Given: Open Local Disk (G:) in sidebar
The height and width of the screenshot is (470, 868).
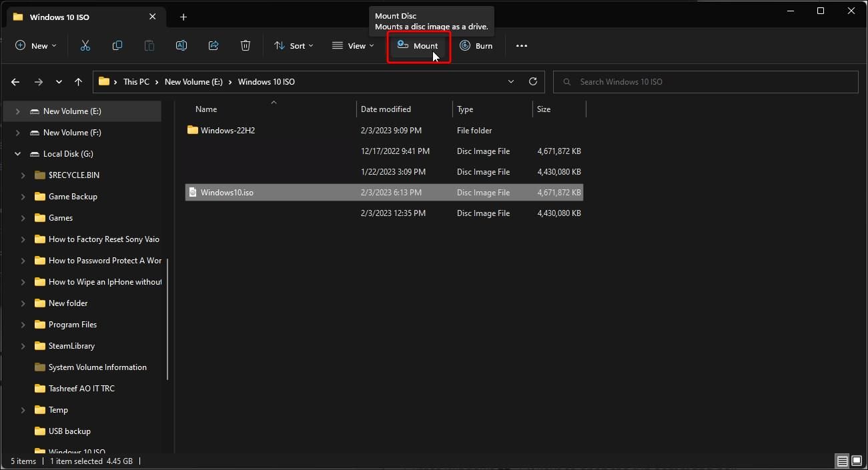Looking at the screenshot, I should (68, 154).
